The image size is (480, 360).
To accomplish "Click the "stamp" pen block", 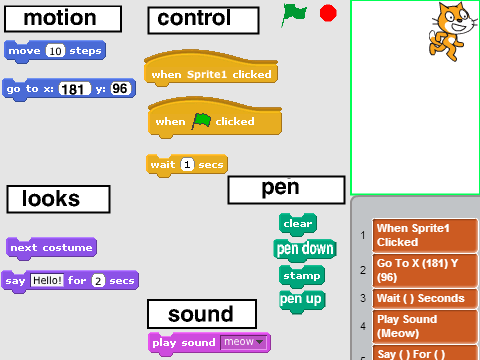I will 302,276.
